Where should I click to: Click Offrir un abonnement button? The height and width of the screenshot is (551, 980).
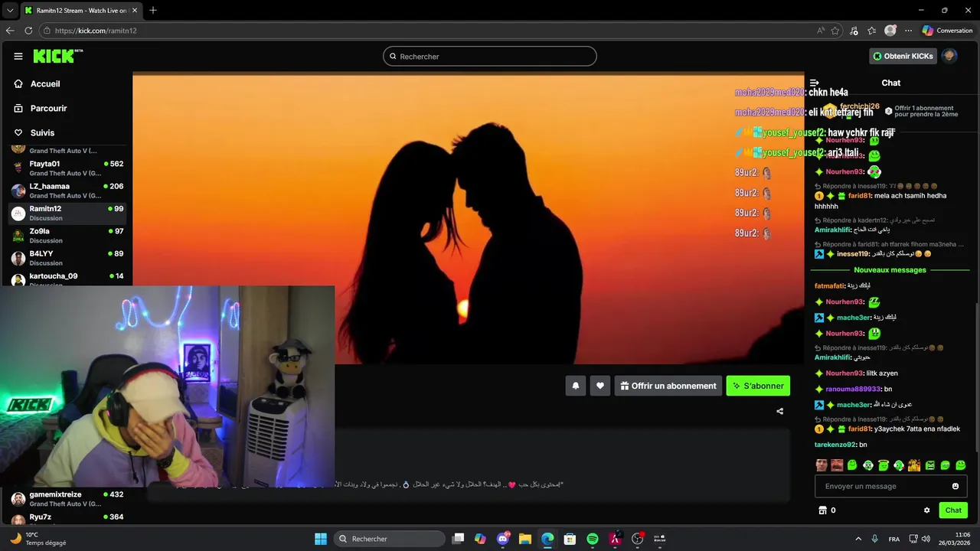pos(668,386)
